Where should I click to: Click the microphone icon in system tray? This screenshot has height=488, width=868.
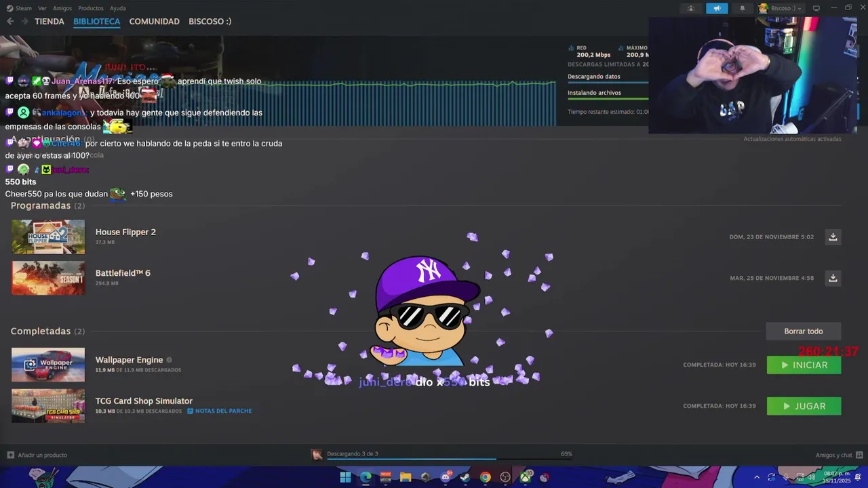[x=786, y=477]
